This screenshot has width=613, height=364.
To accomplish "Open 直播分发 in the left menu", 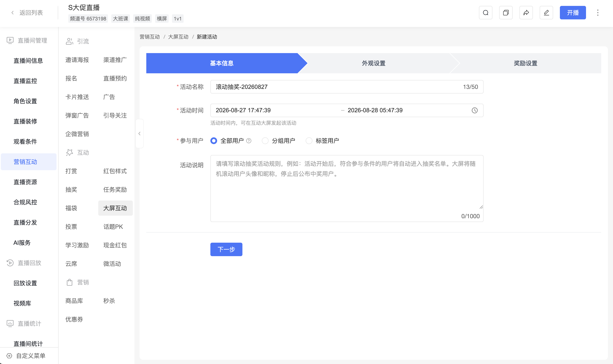I will tap(25, 222).
